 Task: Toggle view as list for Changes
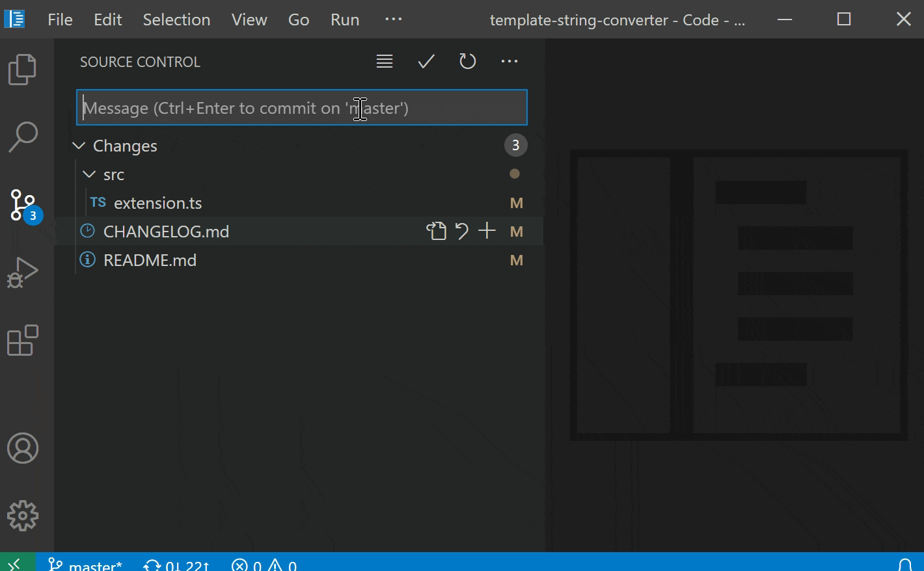(384, 61)
